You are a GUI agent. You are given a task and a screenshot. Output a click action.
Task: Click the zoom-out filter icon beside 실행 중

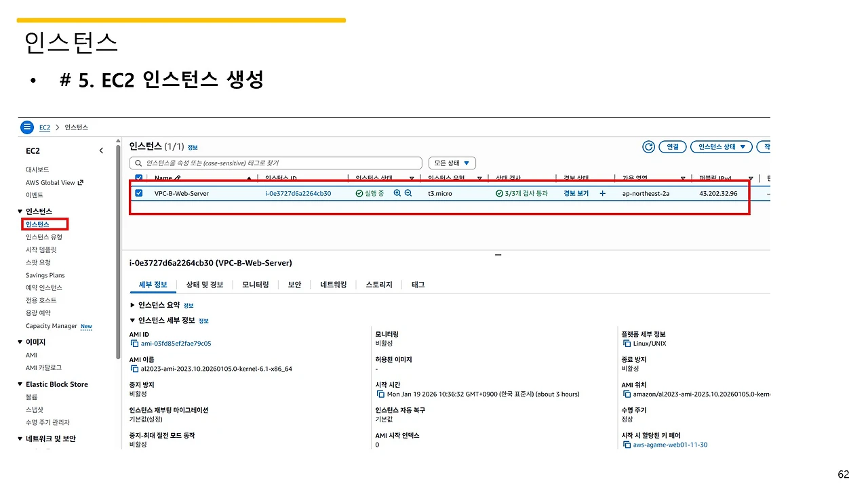[408, 193]
